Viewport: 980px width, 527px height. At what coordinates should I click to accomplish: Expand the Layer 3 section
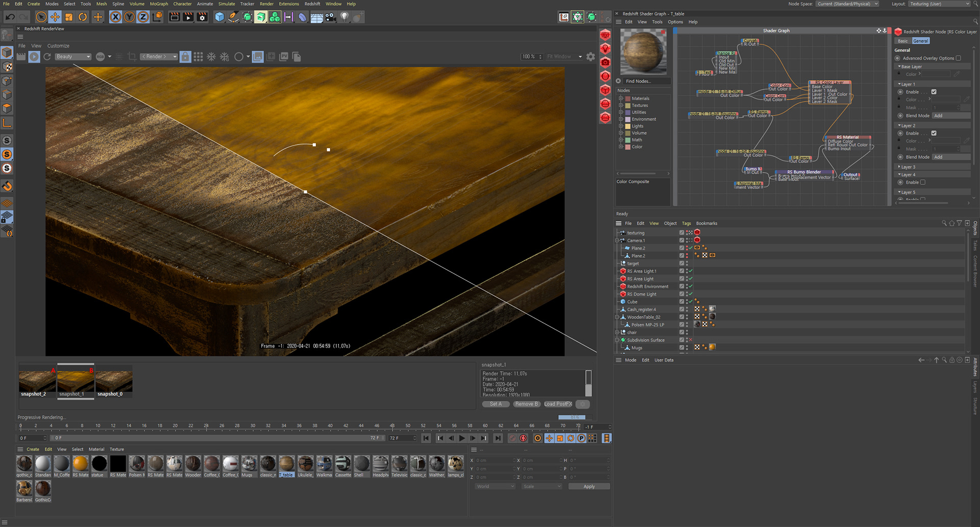899,167
